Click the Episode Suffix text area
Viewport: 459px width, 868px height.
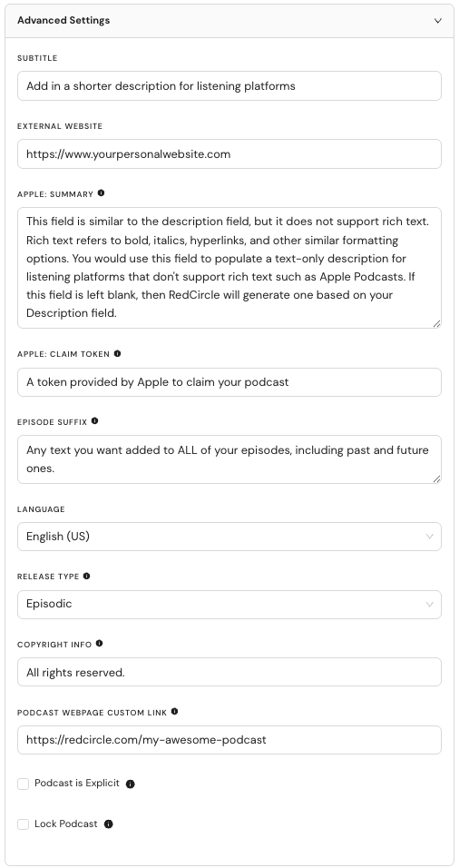[x=229, y=459]
